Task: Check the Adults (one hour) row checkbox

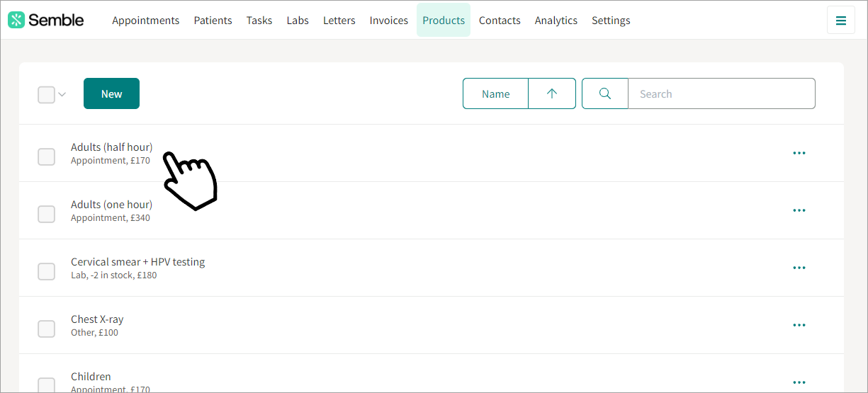Action: click(46, 214)
